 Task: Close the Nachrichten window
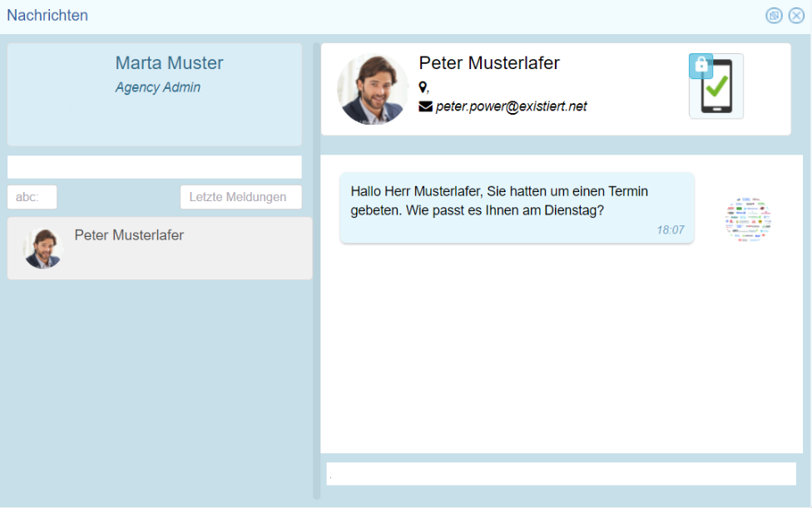(x=796, y=16)
